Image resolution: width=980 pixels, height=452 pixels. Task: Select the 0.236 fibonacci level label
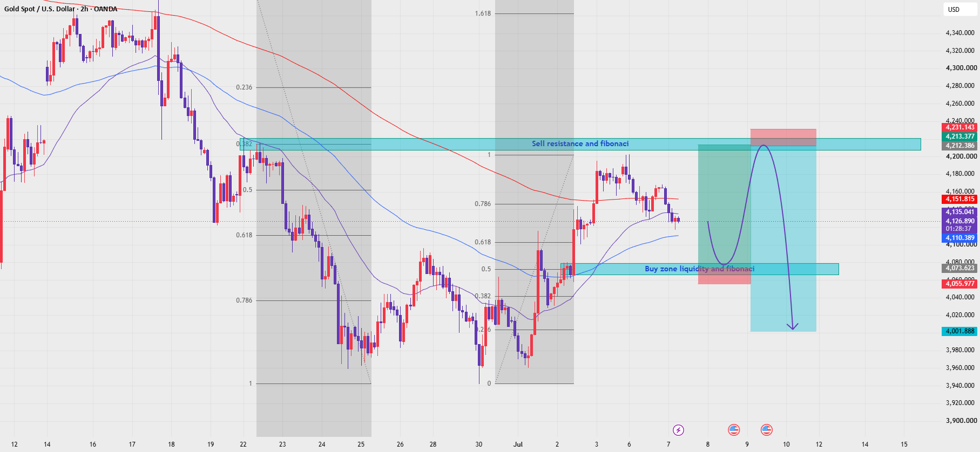coord(244,87)
